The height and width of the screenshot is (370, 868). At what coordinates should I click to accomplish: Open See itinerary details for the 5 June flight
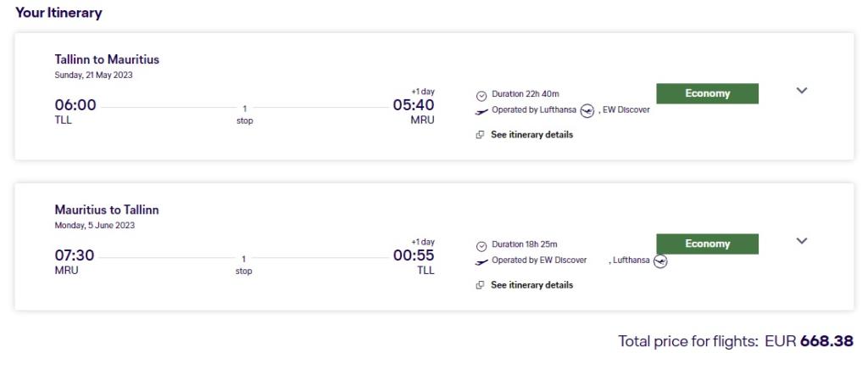(531, 285)
